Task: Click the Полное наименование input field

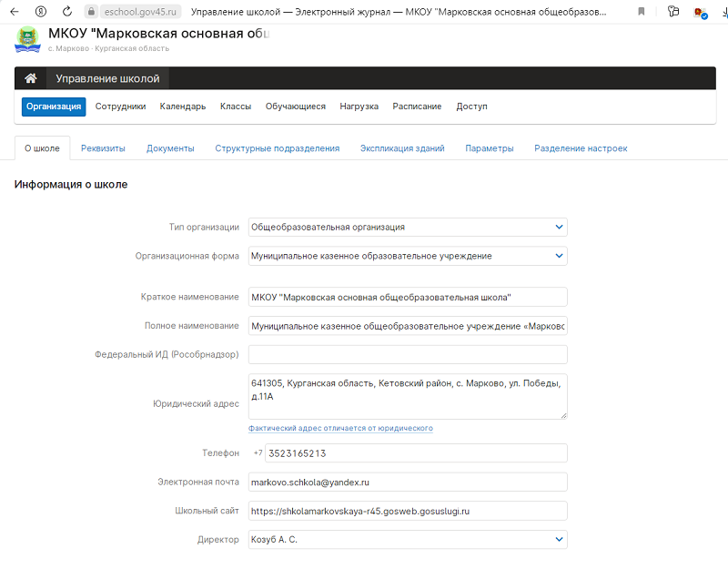Action: 408,326
